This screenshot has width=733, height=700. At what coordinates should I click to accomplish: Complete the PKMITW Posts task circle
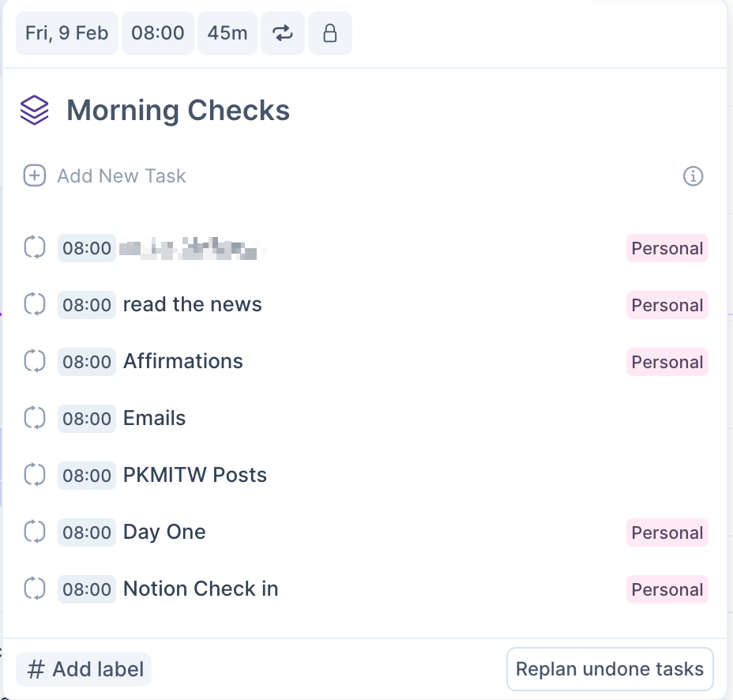[35, 476]
